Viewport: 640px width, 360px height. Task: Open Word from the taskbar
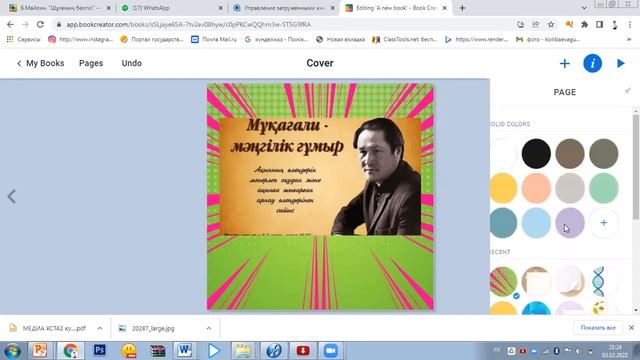pos(184,351)
